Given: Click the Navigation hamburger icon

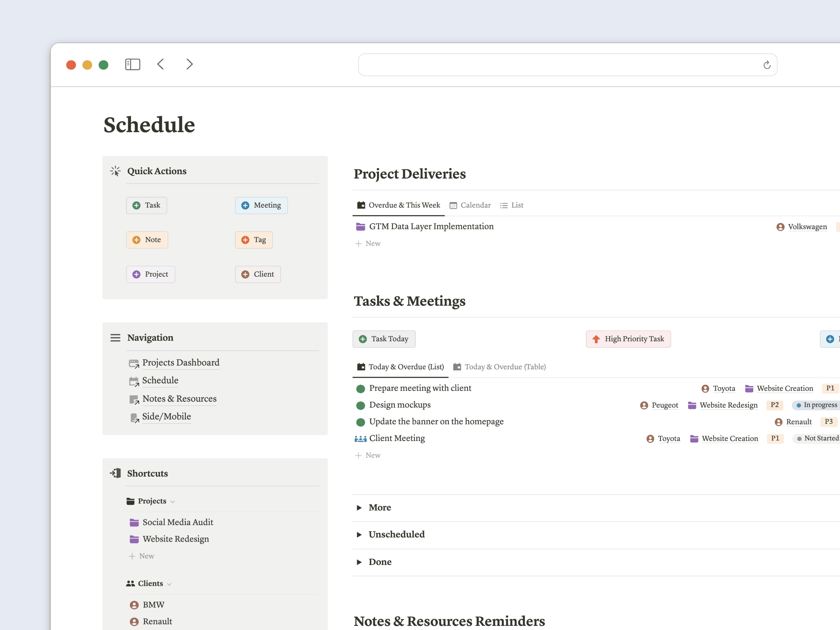Looking at the screenshot, I should pyautogui.click(x=115, y=338).
